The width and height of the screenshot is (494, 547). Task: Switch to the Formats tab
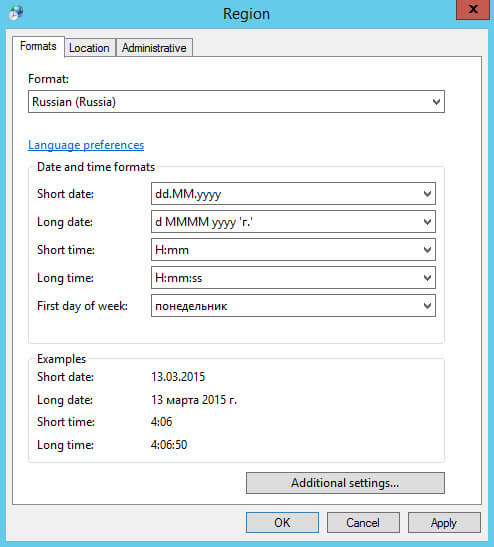[x=38, y=46]
